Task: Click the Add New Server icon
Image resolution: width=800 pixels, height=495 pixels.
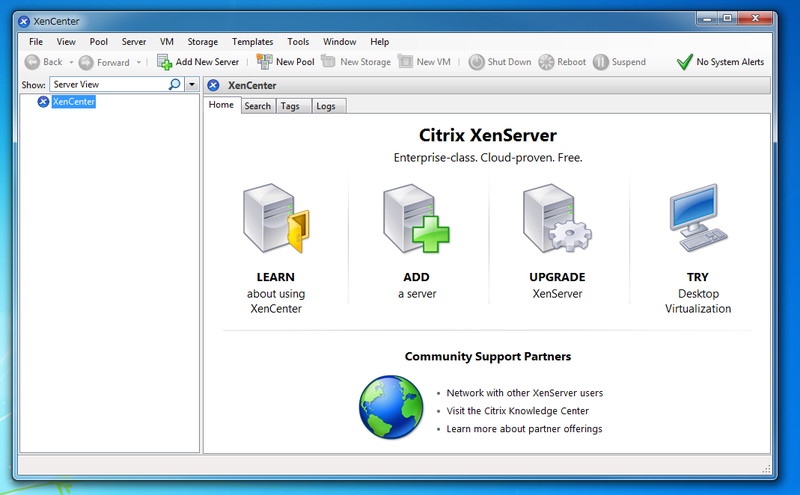Action: 164,62
